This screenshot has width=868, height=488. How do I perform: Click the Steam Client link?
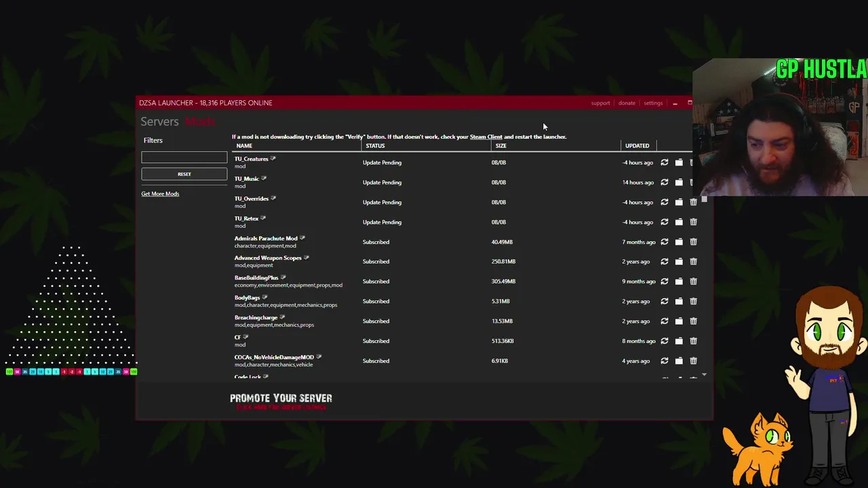coord(486,137)
